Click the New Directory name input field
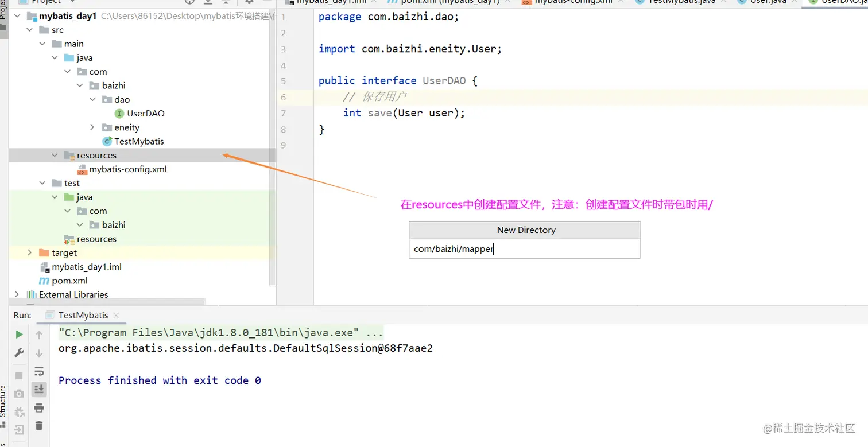The height and width of the screenshot is (447, 868). click(524, 249)
